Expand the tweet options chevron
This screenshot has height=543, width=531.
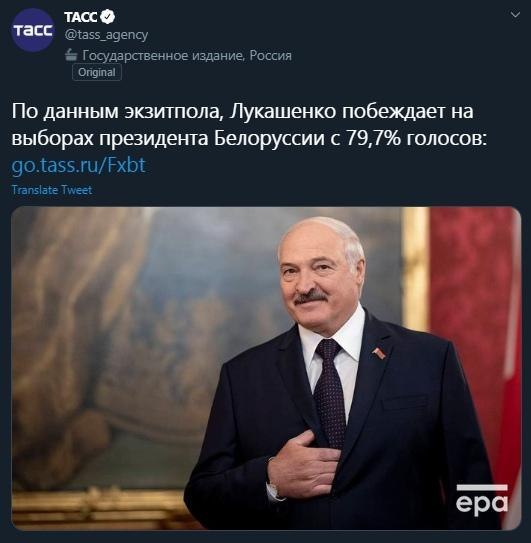click(515, 15)
